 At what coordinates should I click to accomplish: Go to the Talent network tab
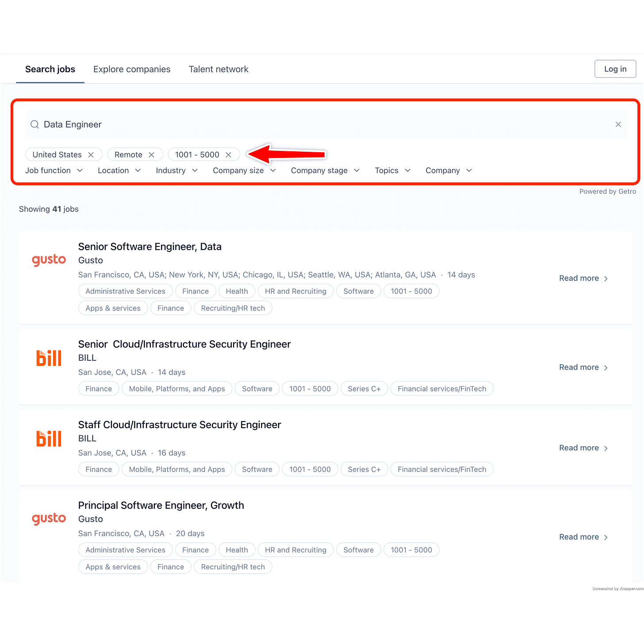pyautogui.click(x=218, y=69)
